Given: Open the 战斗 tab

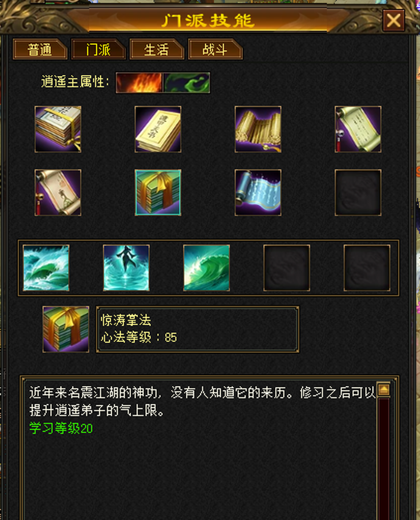Looking at the screenshot, I should (x=215, y=50).
